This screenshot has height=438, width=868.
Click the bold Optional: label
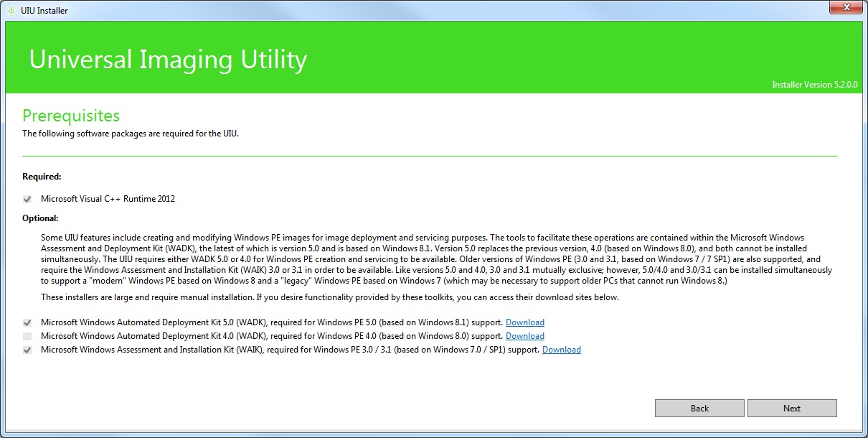click(x=40, y=218)
